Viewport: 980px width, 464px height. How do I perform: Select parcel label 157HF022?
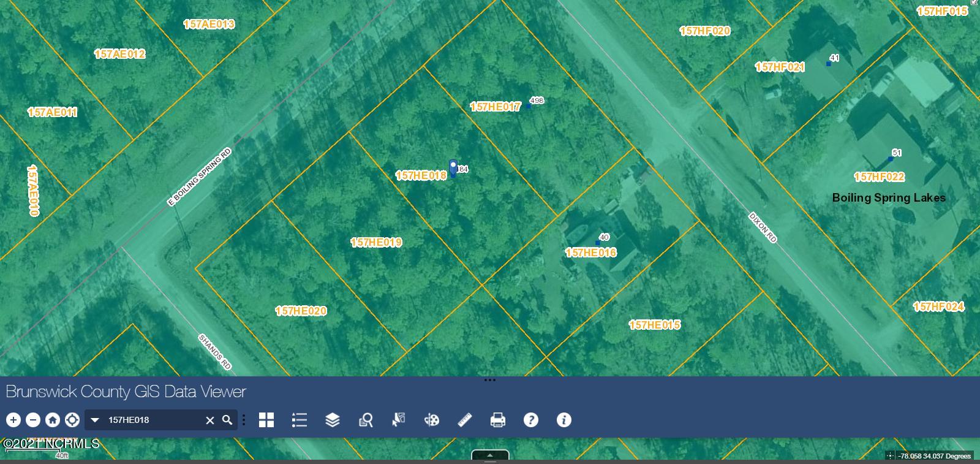click(x=879, y=177)
